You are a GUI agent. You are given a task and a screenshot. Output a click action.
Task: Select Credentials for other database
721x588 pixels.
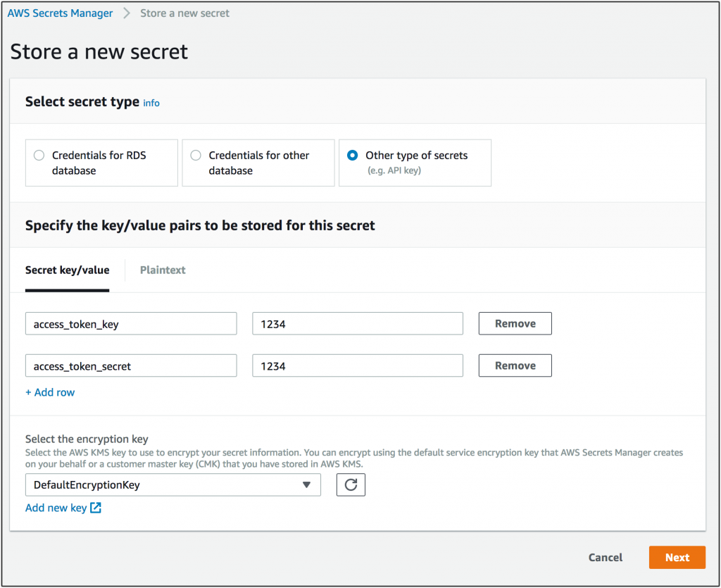196,155
